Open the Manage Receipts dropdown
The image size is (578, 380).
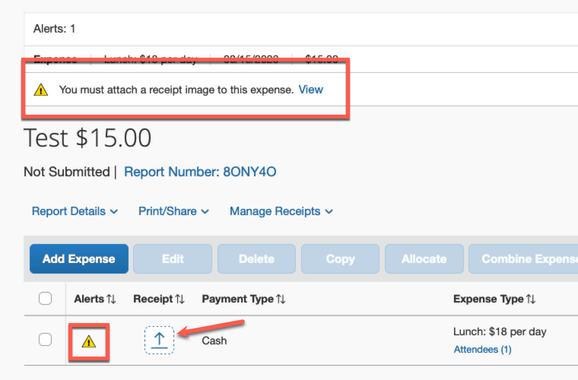pos(281,211)
